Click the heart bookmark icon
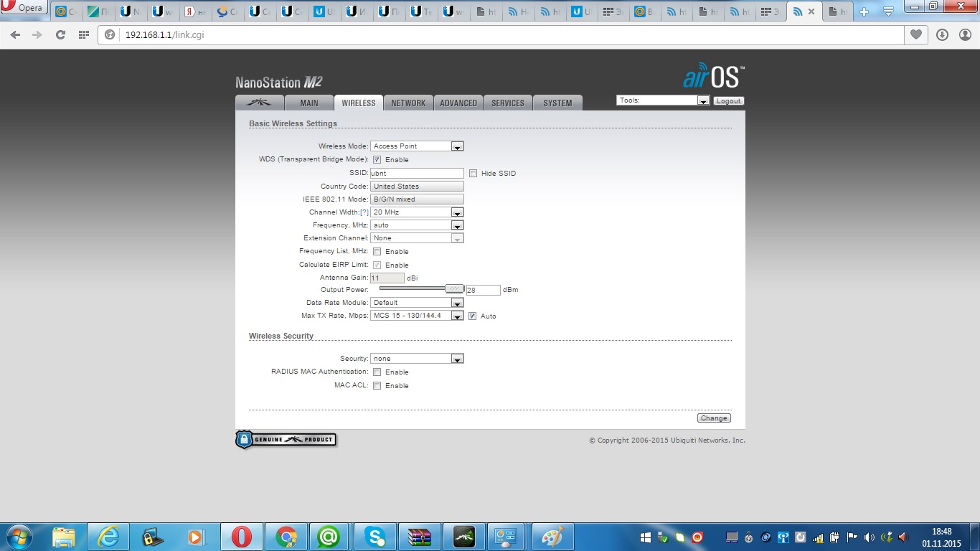Screen dimensions: 980x551 (x=916, y=34)
